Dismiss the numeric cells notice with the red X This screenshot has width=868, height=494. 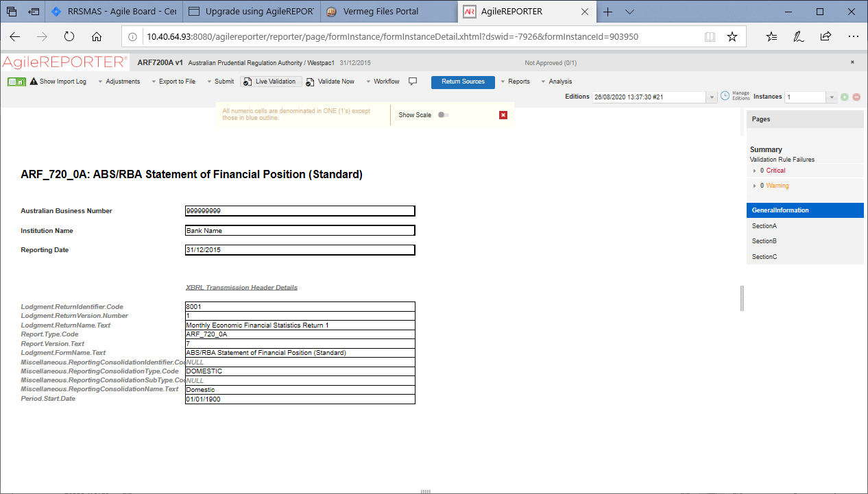click(x=503, y=115)
